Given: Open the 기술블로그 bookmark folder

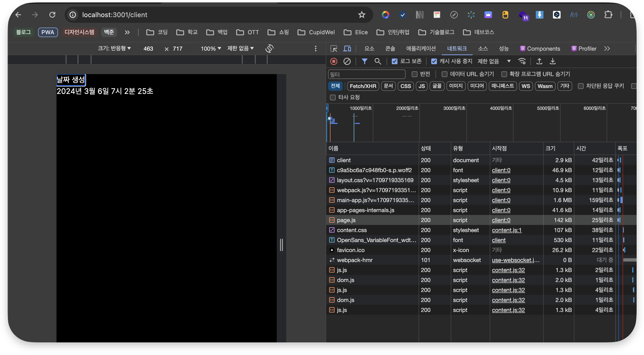Looking at the screenshot, I should click(x=436, y=32).
